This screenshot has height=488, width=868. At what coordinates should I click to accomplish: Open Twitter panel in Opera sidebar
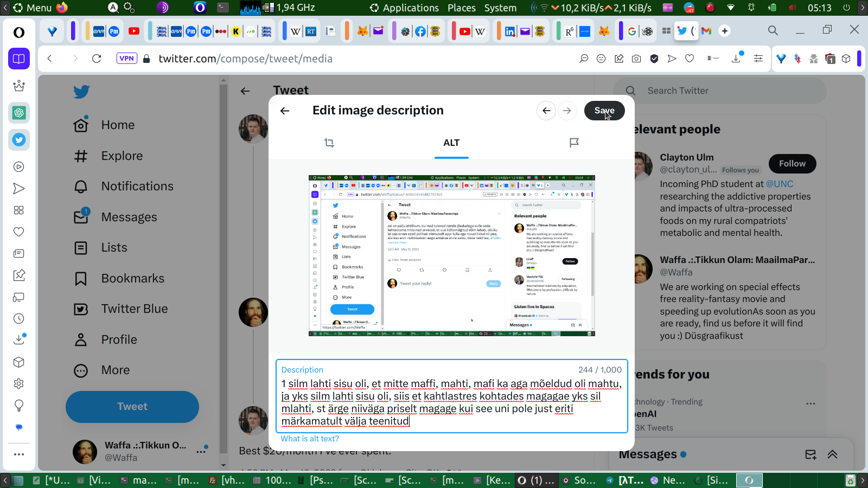point(19,140)
